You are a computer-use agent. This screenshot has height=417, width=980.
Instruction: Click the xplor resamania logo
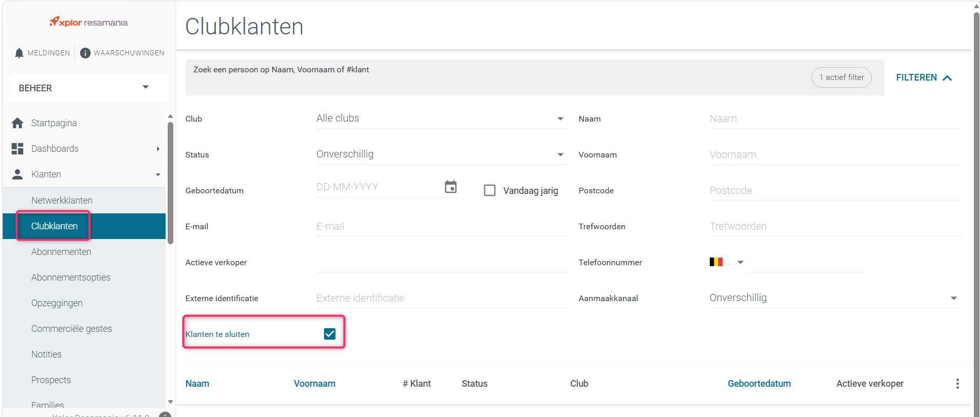[89, 22]
